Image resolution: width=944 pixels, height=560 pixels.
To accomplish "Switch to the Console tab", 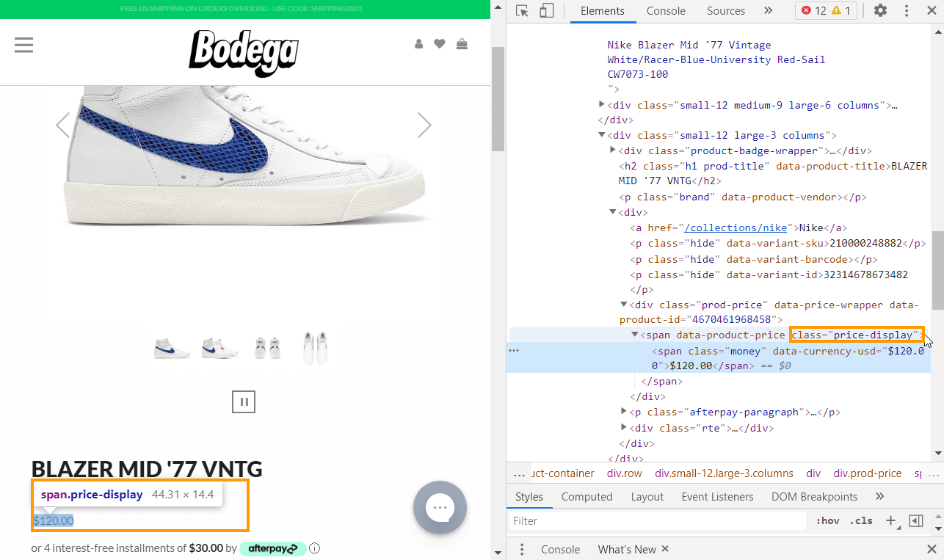I will coord(666,11).
